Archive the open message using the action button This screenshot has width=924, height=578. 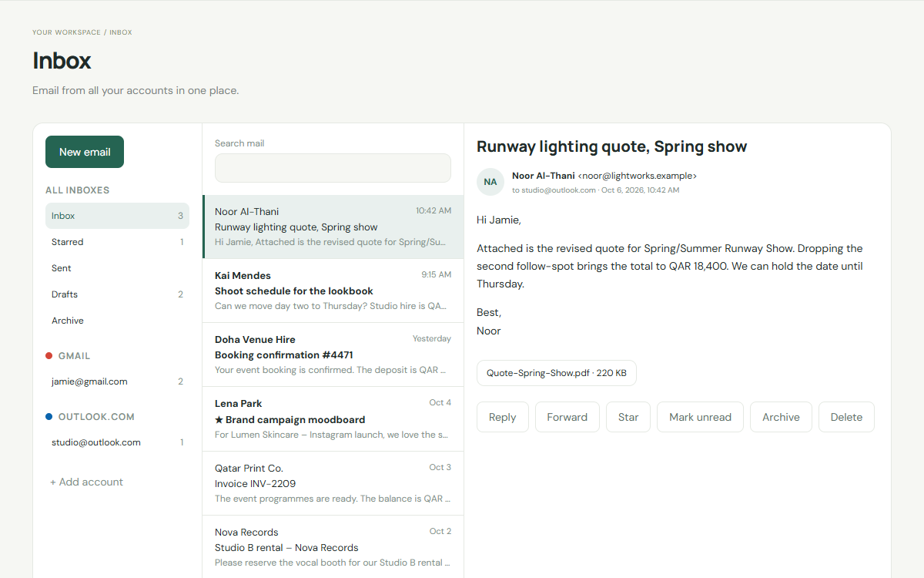click(781, 417)
